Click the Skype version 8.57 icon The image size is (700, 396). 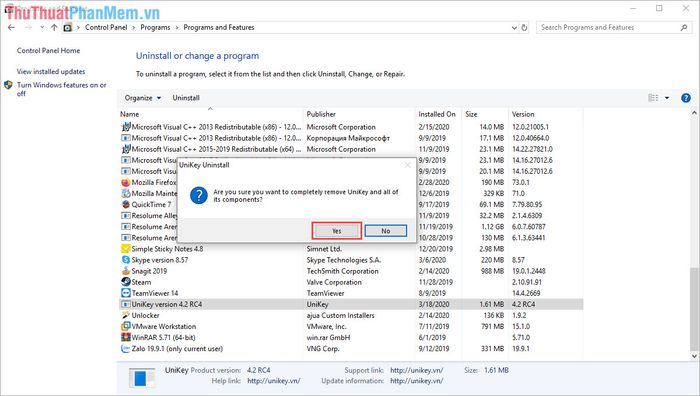coord(126,260)
